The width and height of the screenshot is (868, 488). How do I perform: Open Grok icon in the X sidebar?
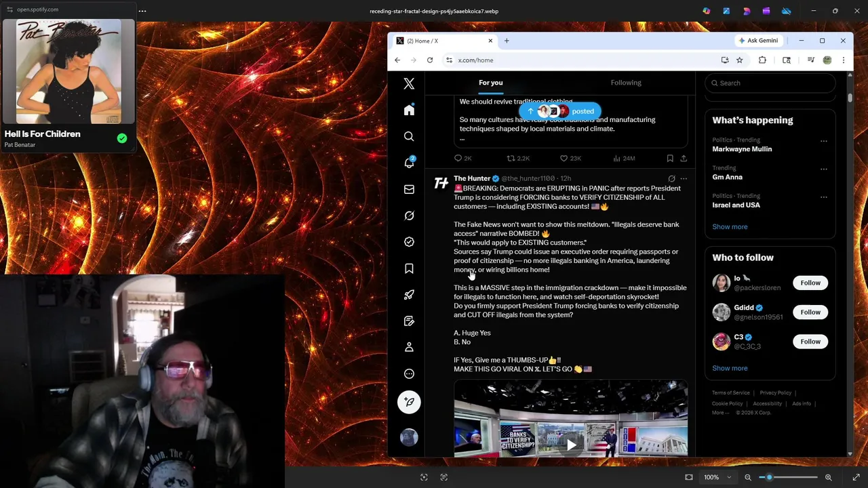point(409,216)
